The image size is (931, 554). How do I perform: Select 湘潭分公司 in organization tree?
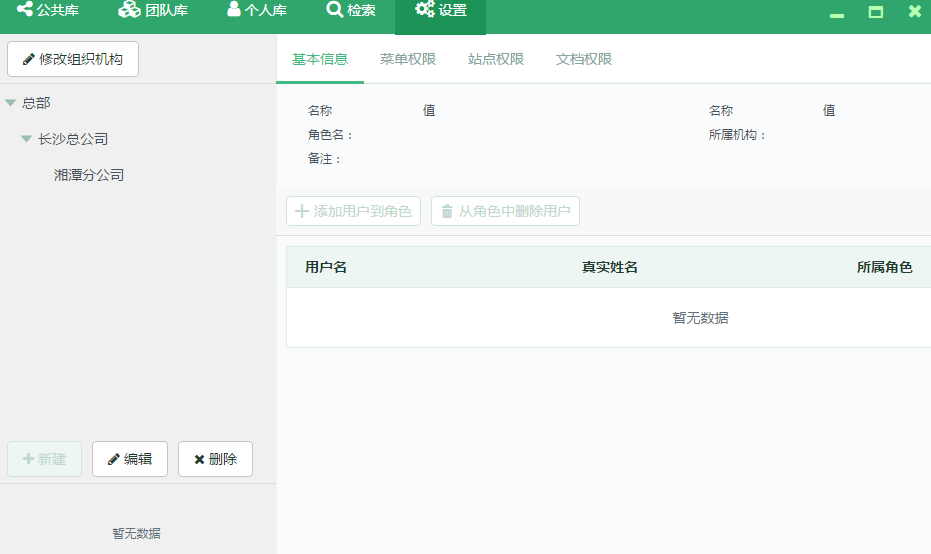(x=89, y=175)
